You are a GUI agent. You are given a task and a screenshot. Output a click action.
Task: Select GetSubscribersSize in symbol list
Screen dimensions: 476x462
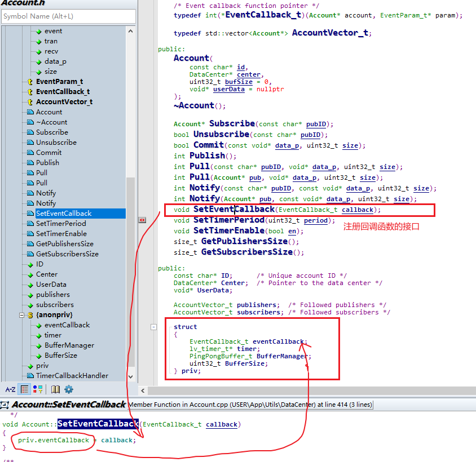[67, 254]
